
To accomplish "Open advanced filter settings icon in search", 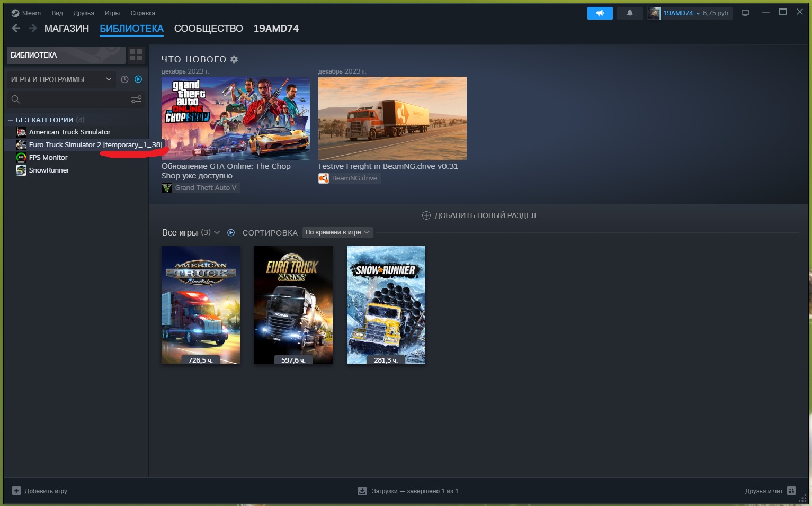I will click(x=136, y=100).
